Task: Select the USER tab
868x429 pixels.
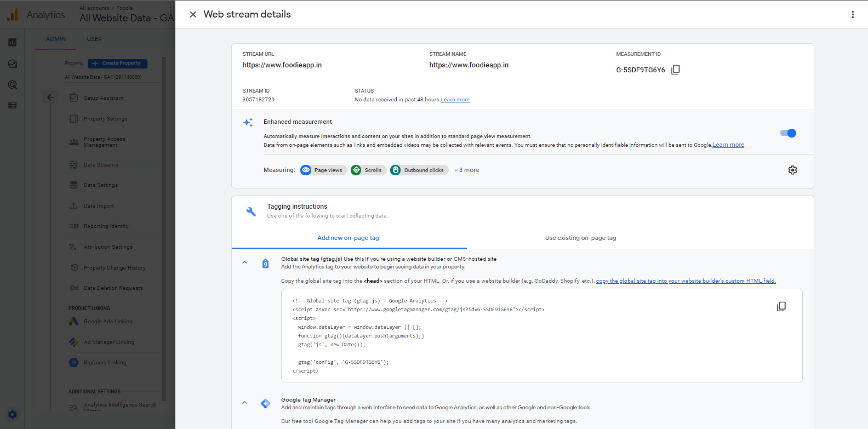Action: coord(94,39)
